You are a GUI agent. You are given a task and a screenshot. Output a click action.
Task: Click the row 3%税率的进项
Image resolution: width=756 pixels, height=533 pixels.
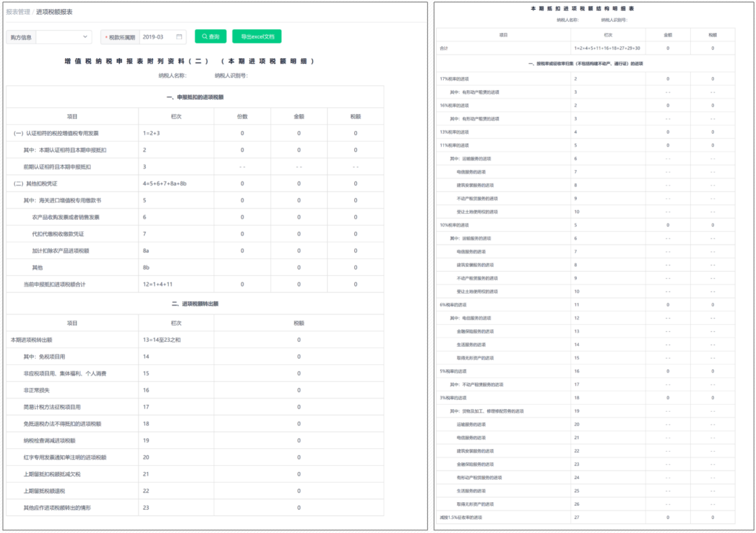[586, 398]
